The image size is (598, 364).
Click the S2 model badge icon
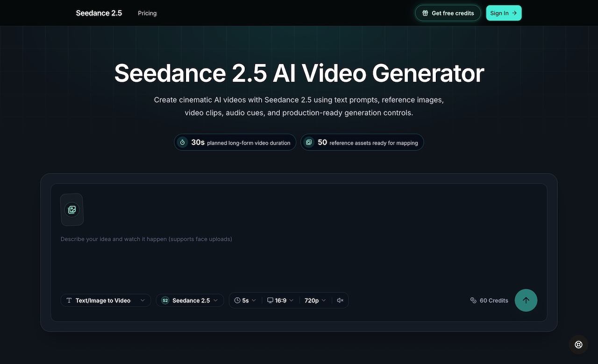tap(165, 301)
